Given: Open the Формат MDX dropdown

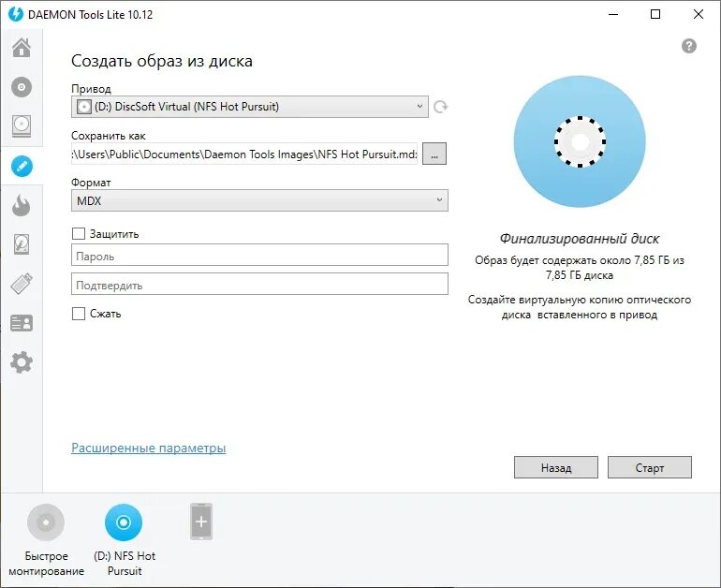Looking at the screenshot, I should 259,200.
